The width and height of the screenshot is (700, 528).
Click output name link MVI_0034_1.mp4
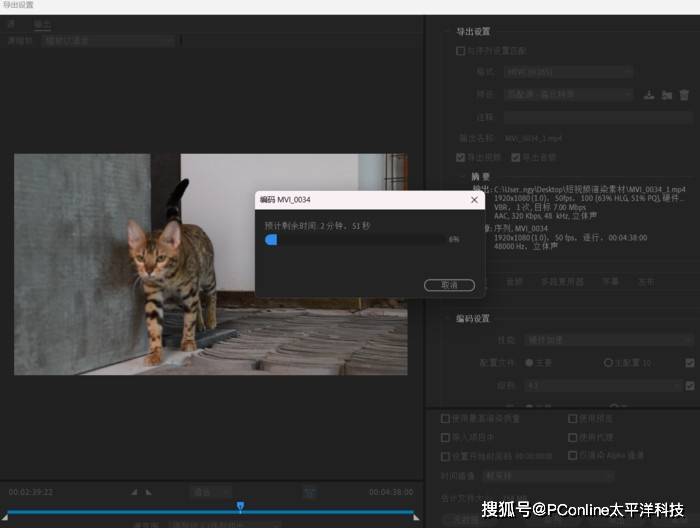533,139
